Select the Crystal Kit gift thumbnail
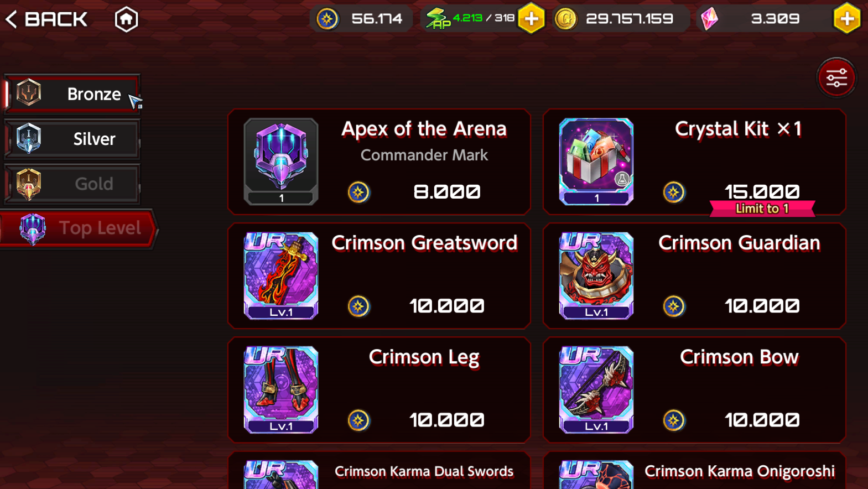The image size is (868, 489). click(596, 162)
